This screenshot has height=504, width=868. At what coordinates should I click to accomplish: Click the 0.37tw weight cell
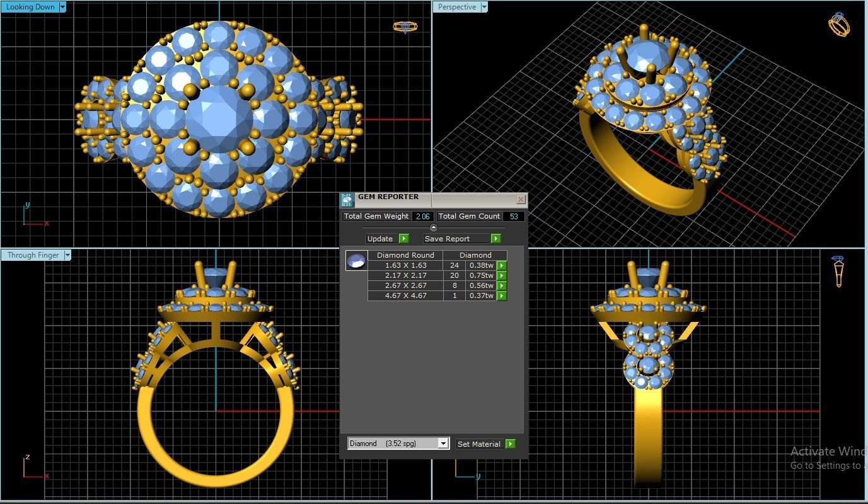(482, 295)
